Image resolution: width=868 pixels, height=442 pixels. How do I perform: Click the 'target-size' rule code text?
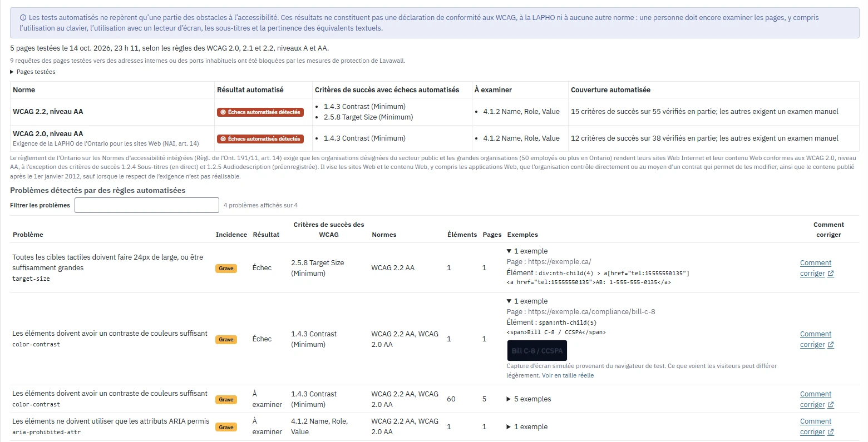point(31,279)
